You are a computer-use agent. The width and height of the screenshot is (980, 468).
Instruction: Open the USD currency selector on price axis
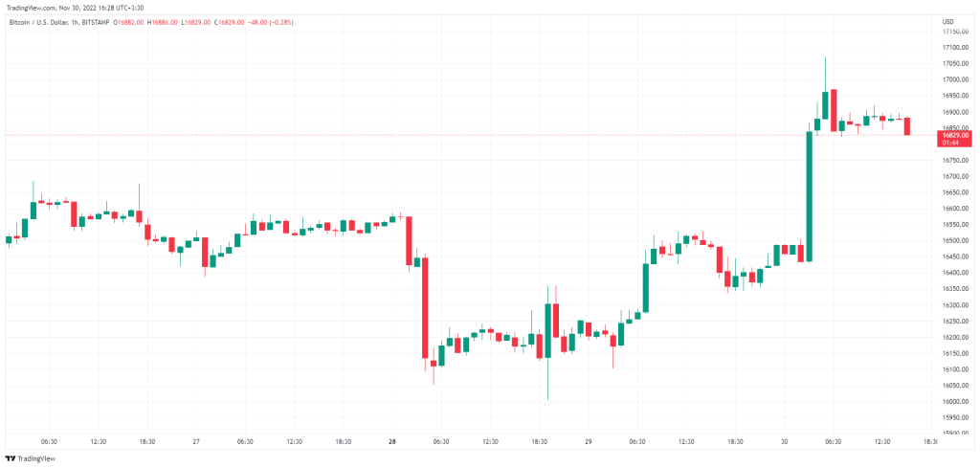coord(947,21)
